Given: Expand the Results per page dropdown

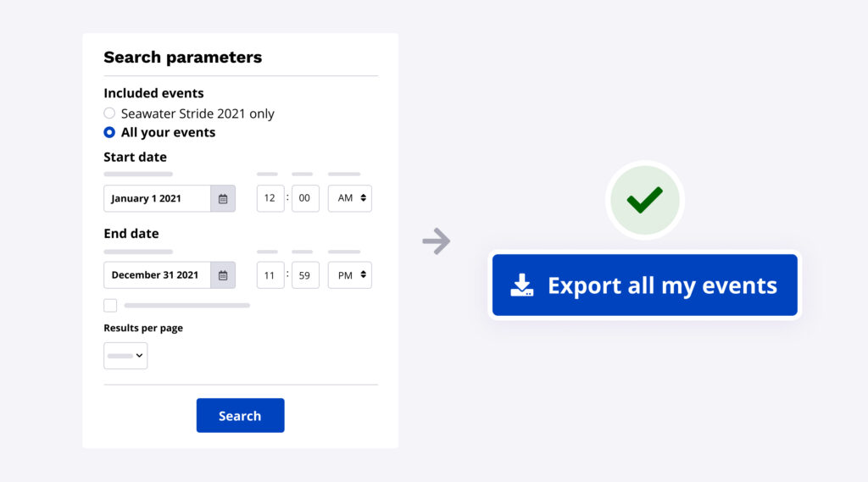Looking at the screenshot, I should pyautogui.click(x=125, y=356).
